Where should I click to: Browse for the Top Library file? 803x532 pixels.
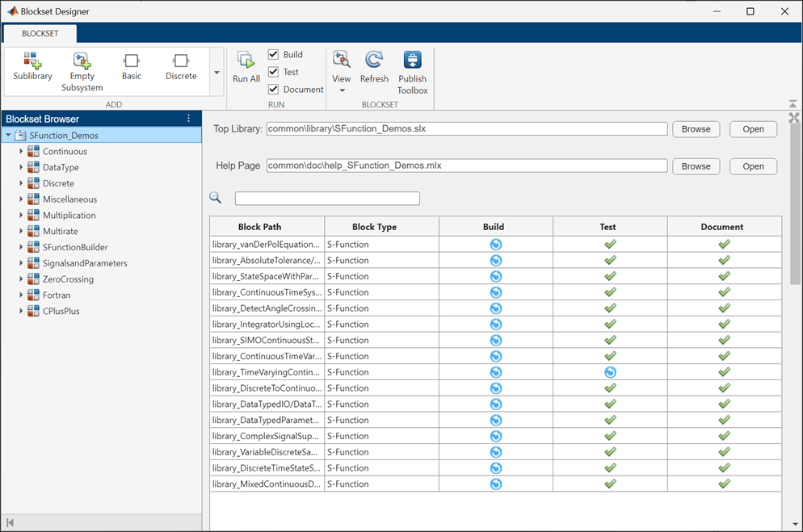coord(696,129)
